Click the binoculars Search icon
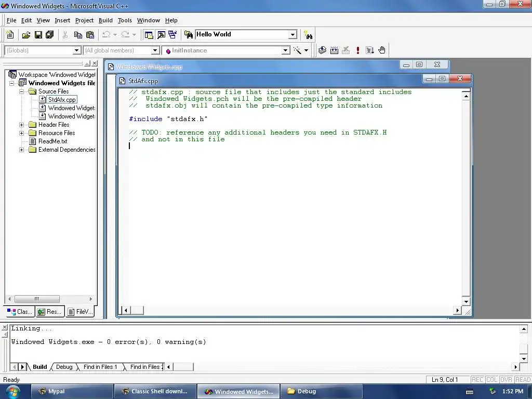Image resolution: width=532 pixels, height=399 pixels. (308, 35)
